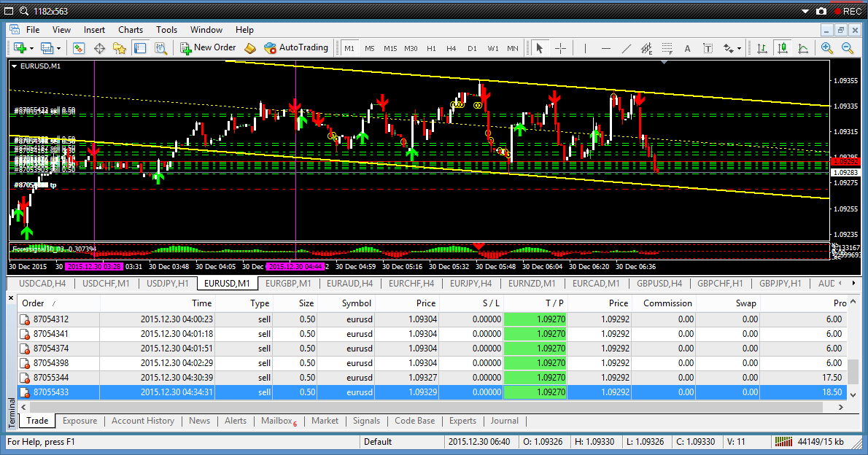Click the New Chart icon
This screenshot has height=455, width=868.
point(20,48)
